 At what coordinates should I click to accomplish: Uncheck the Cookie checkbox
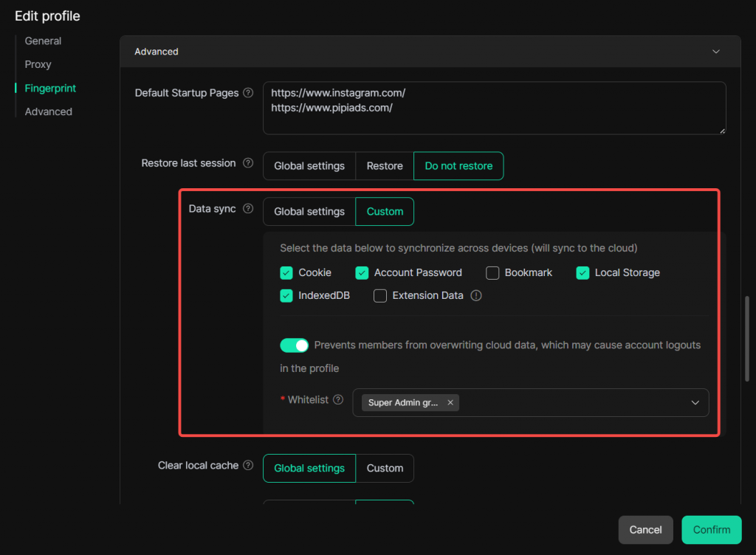(x=286, y=273)
